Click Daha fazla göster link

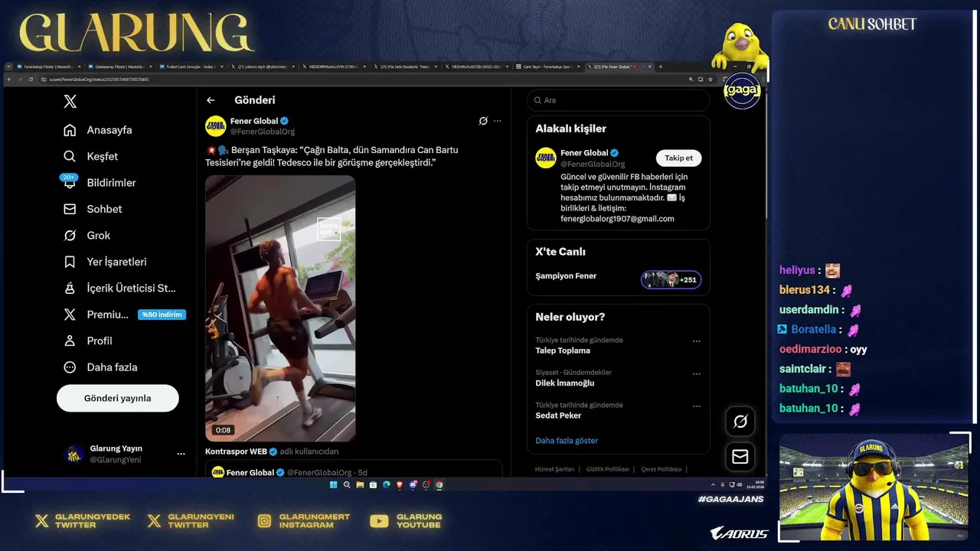(x=567, y=441)
